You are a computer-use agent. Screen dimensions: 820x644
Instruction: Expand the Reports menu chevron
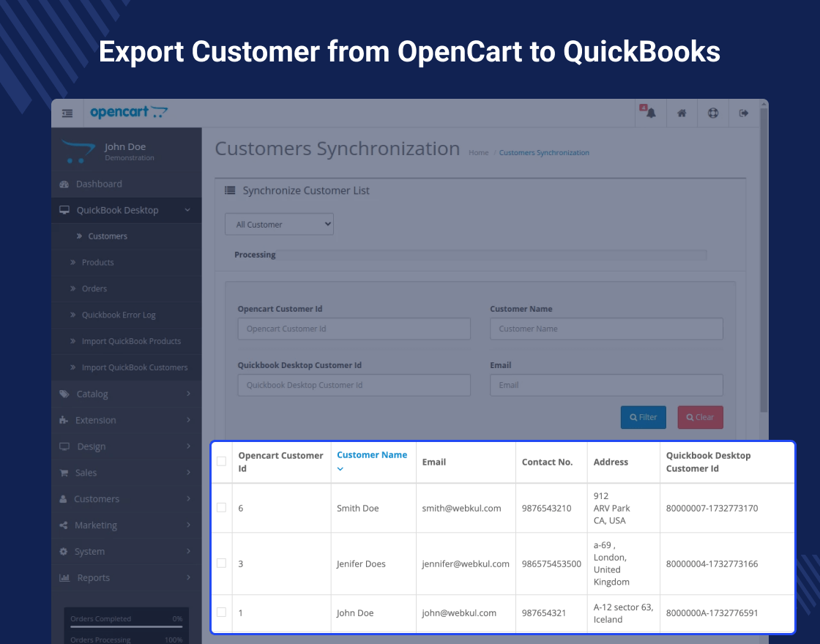pos(188,577)
